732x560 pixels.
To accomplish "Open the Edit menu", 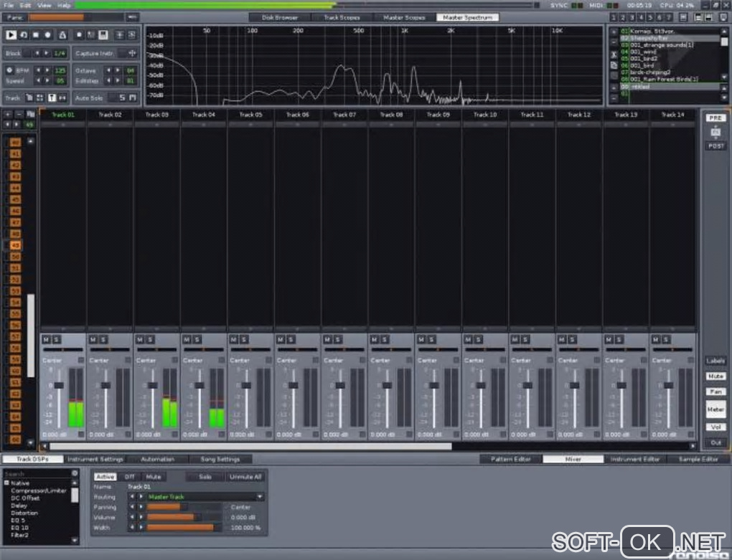I will 26,5.
